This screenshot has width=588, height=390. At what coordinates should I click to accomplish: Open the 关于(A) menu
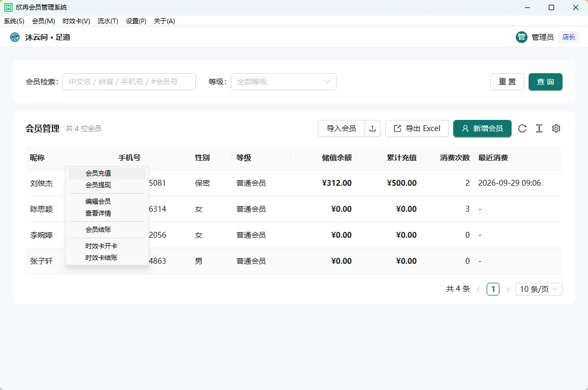(165, 21)
